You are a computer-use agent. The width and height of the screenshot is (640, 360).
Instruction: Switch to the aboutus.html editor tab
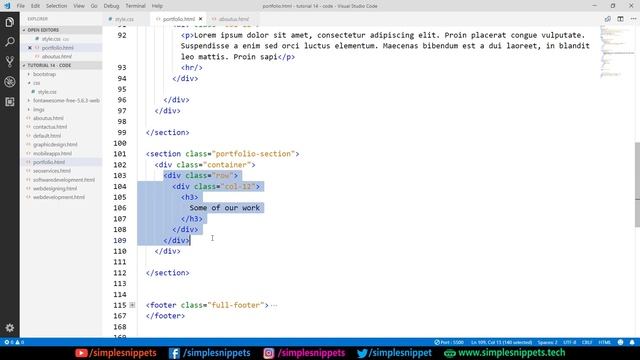233,19
